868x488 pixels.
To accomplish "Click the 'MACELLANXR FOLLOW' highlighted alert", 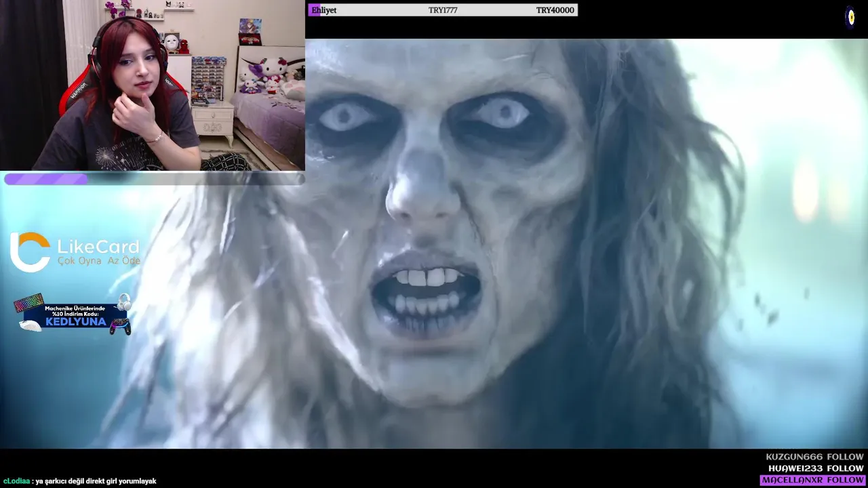I will click(812, 480).
